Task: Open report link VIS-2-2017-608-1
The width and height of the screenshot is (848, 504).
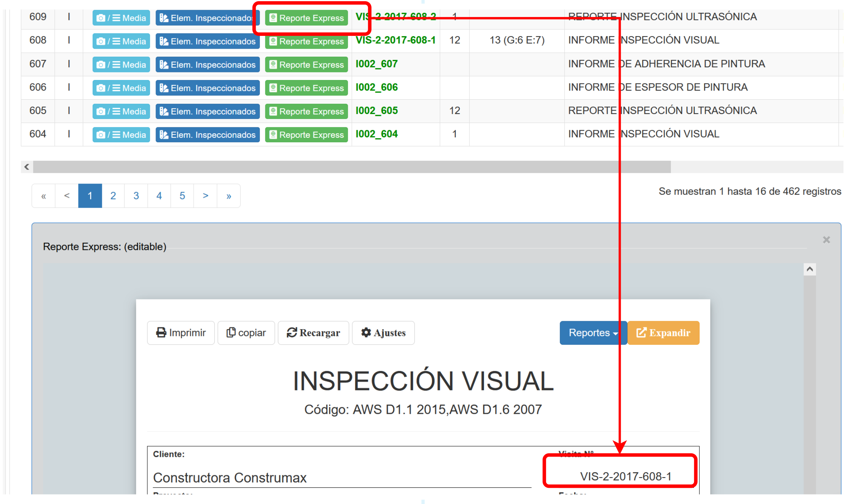Action: (x=395, y=40)
